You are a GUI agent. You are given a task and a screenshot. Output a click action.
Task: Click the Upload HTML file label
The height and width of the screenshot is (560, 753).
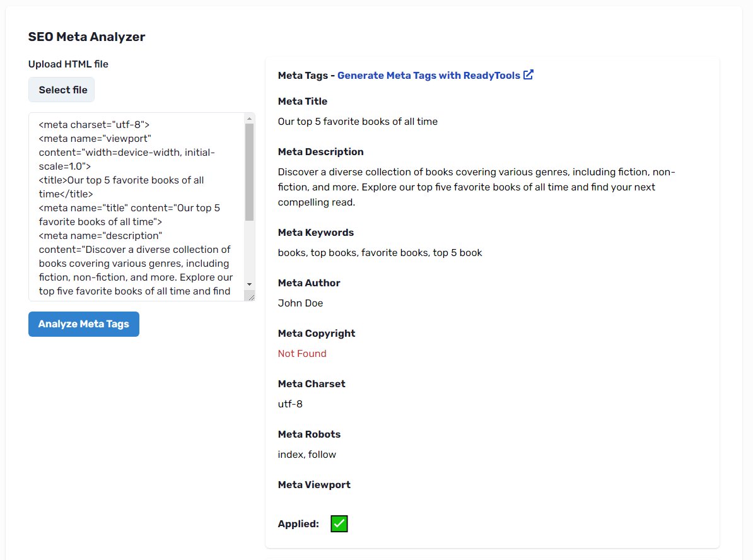(x=68, y=64)
